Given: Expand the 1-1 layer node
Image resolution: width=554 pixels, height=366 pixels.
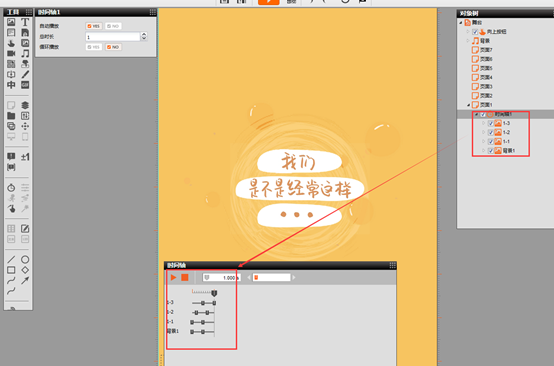Looking at the screenshot, I should point(484,142).
